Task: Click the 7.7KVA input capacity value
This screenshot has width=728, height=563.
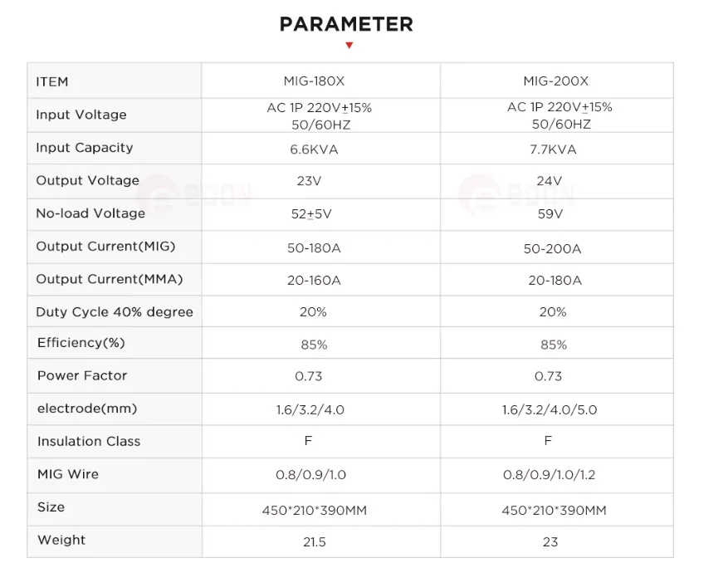Action: click(551, 149)
